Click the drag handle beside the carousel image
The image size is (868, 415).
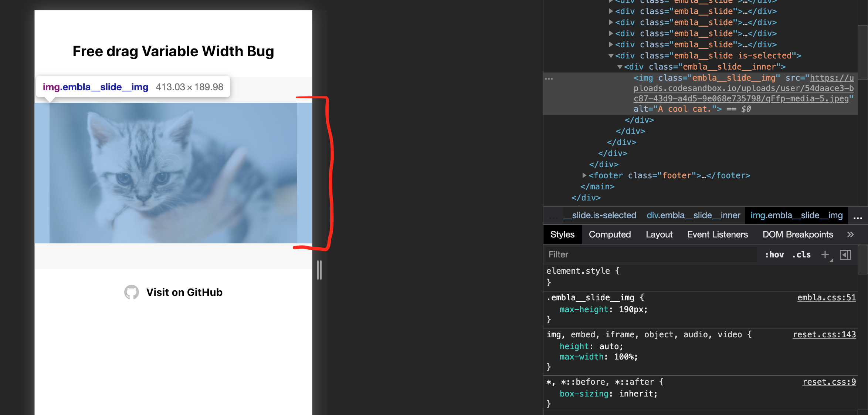coord(319,271)
